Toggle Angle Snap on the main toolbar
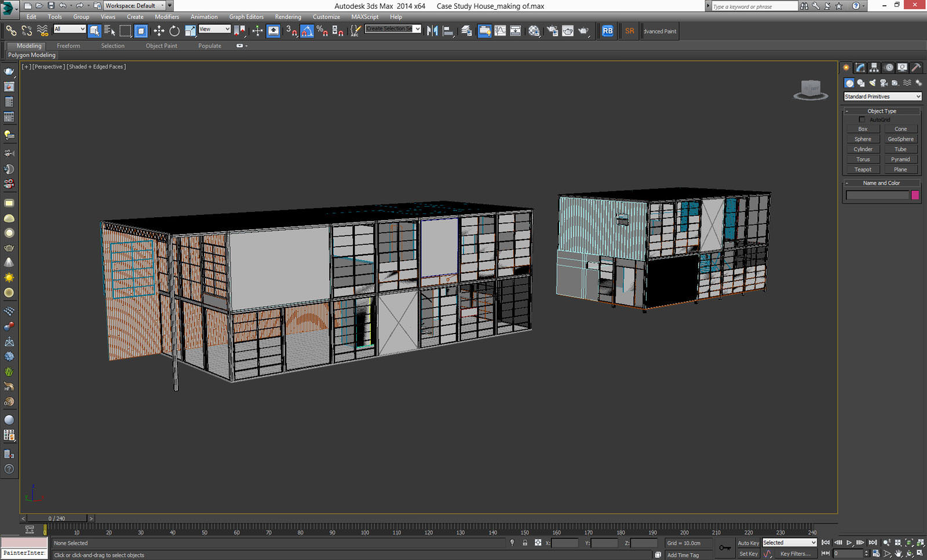Viewport: 927px width, 560px height. tap(307, 31)
